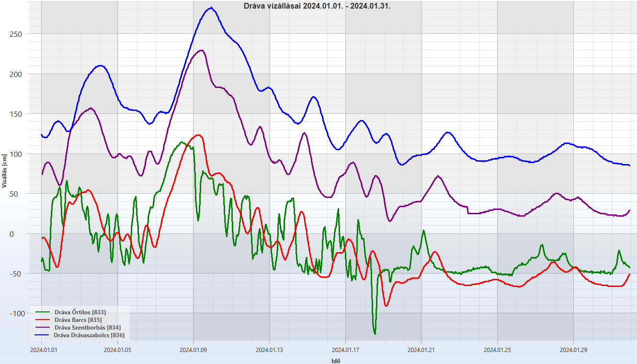Click the purple line swatch in the legend
The image size is (637, 364).
click(43, 328)
